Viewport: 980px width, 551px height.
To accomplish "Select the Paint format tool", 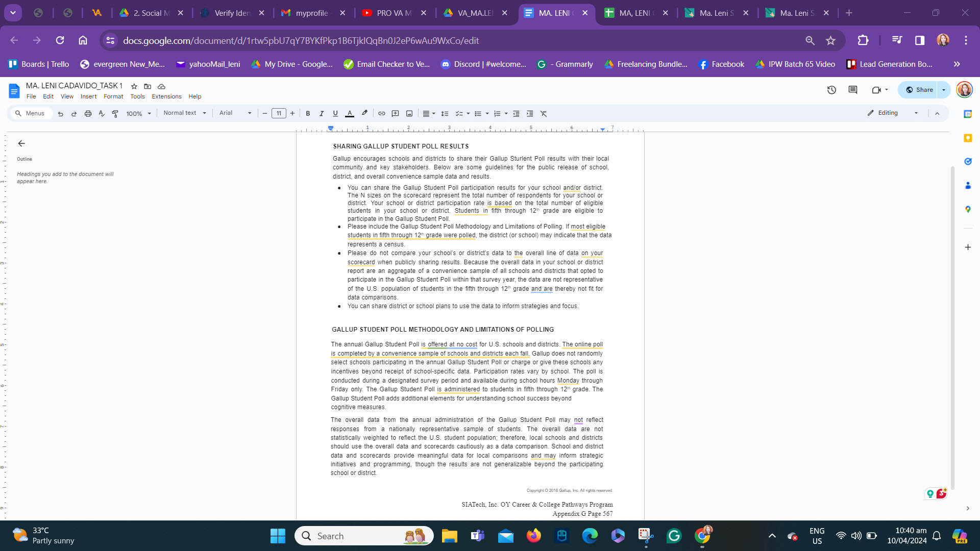I will tap(115, 113).
